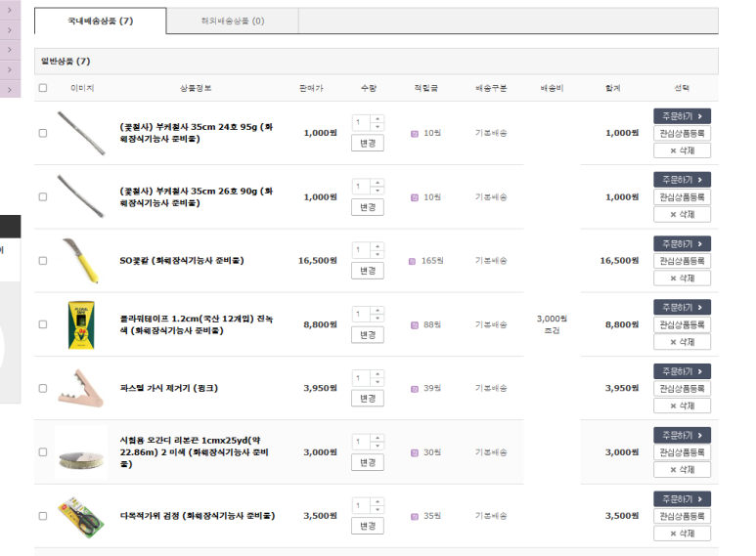Remove 플라워테이프 with × 삭제
756x556 pixels.
(683, 342)
